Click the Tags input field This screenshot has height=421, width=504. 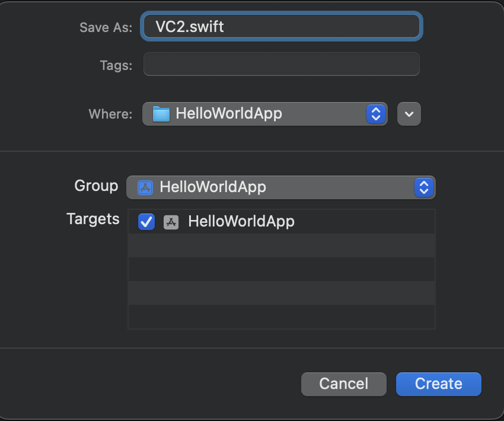[281, 64]
